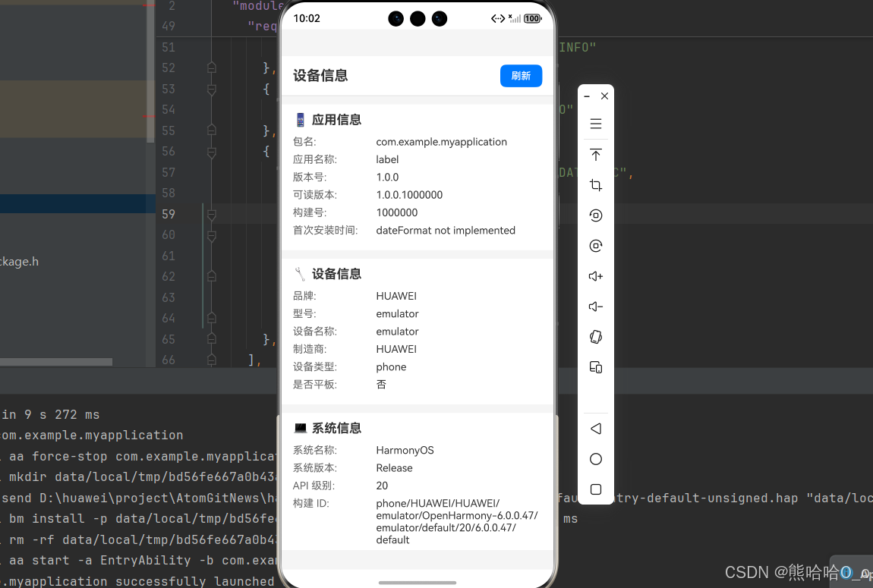
Task: Click the emulator back triangle button
Action: pyautogui.click(x=596, y=429)
